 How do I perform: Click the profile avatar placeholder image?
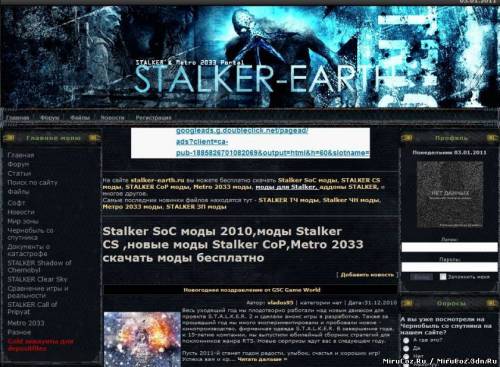(450, 194)
